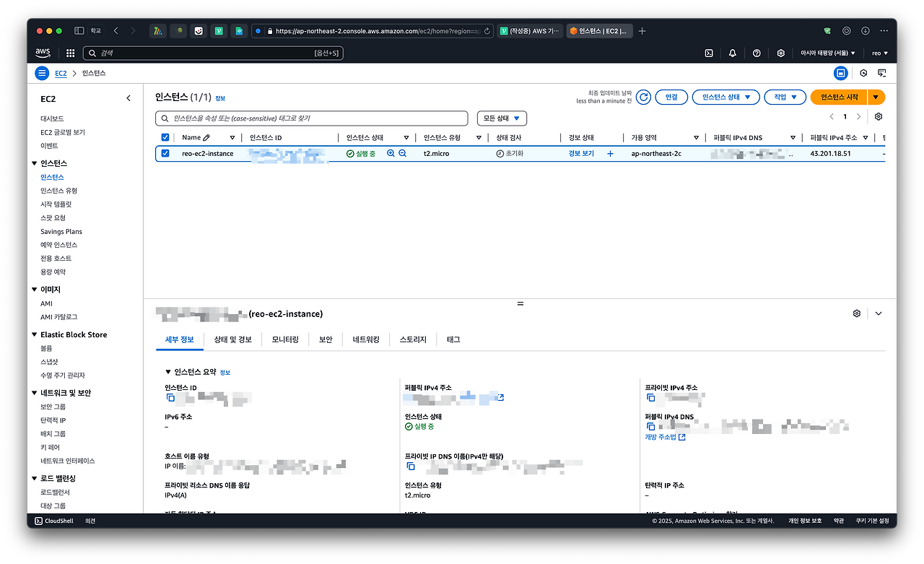Edit Name with the pencil icon
The height and width of the screenshot is (564, 924).
coord(206,137)
